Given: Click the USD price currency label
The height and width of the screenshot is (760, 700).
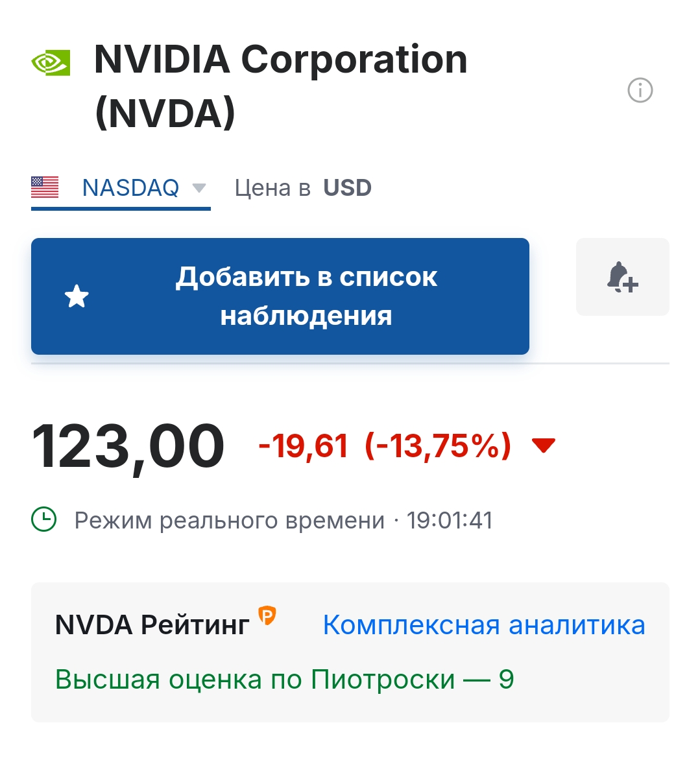Looking at the screenshot, I should click(347, 188).
